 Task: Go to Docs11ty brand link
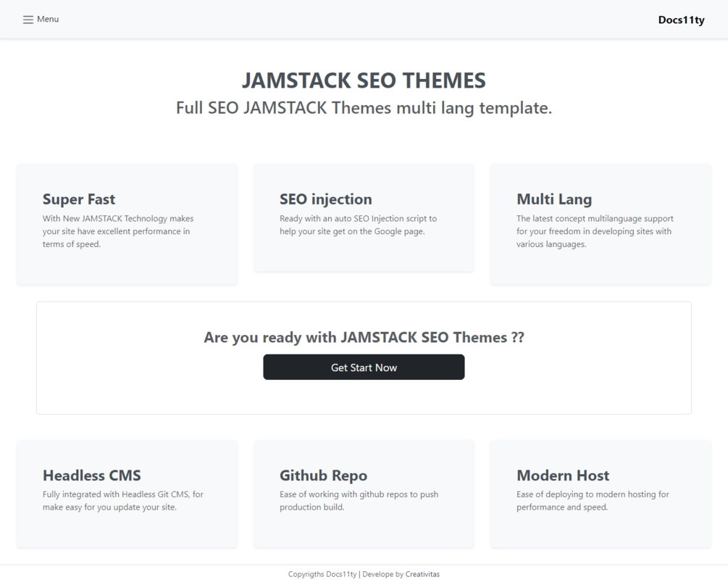pyautogui.click(x=681, y=20)
